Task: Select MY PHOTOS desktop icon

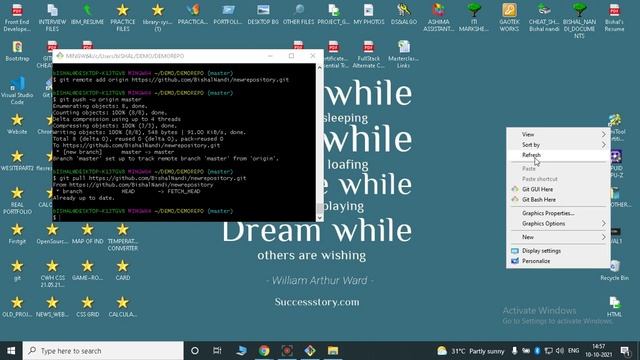Action: click(x=369, y=15)
